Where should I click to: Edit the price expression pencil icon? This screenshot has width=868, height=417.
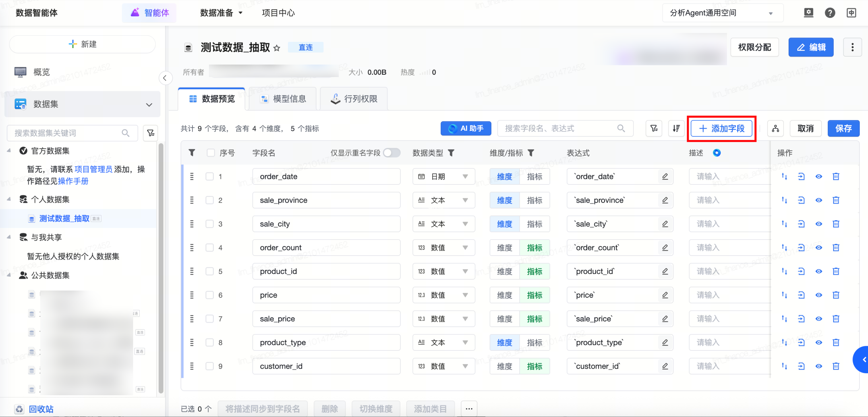pyautogui.click(x=665, y=295)
